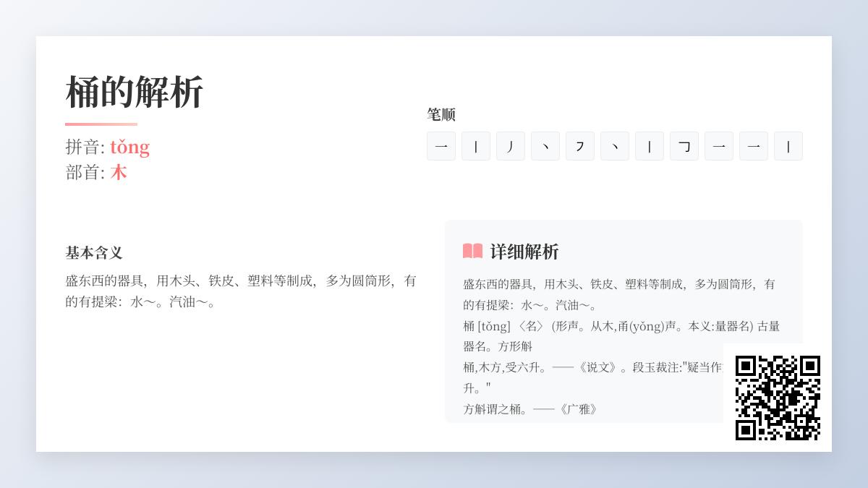Image resolution: width=868 pixels, height=488 pixels.
Task: Click the sixth stroke box showing a dot
Action: (x=615, y=146)
